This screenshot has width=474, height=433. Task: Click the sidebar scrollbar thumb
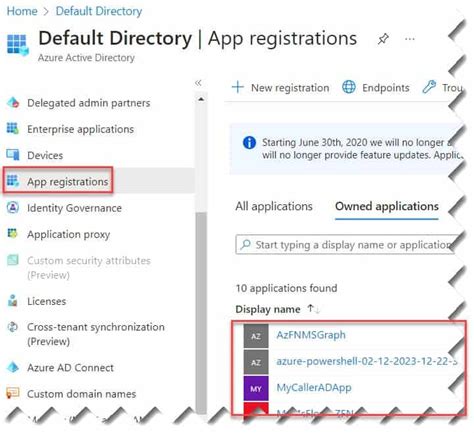click(x=201, y=312)
